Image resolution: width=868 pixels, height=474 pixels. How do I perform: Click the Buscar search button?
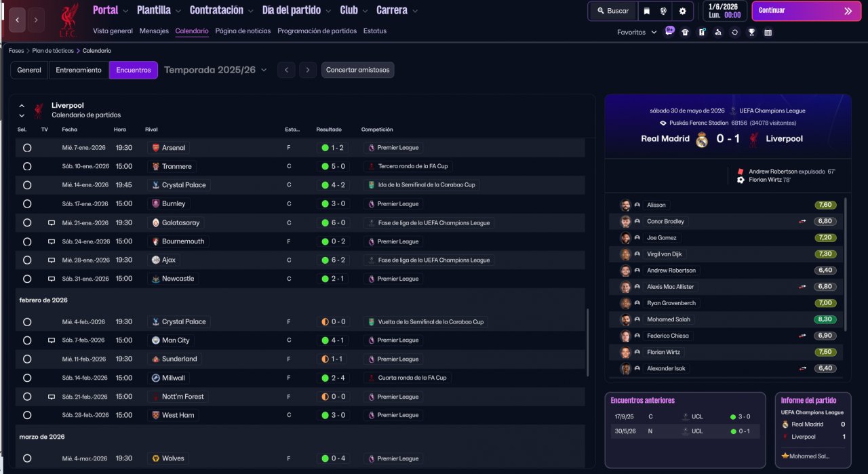click(613, 11)
